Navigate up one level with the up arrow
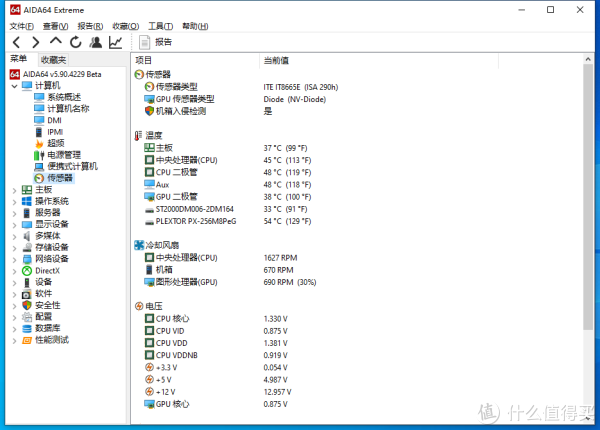Viewport: 600px width, 430px height. tap(55, 41)
